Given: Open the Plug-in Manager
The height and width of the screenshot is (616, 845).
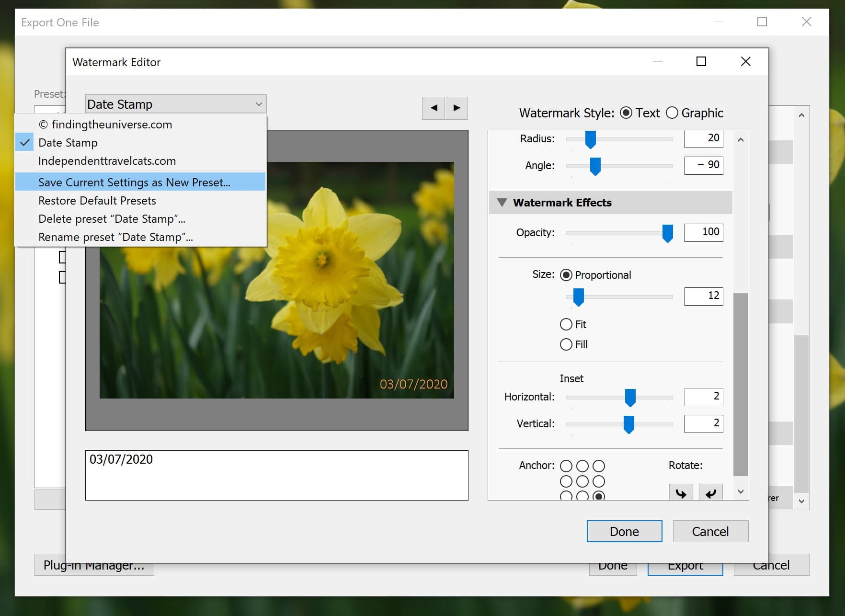Looking at the screenshot, I should click(x=94, y=565).
